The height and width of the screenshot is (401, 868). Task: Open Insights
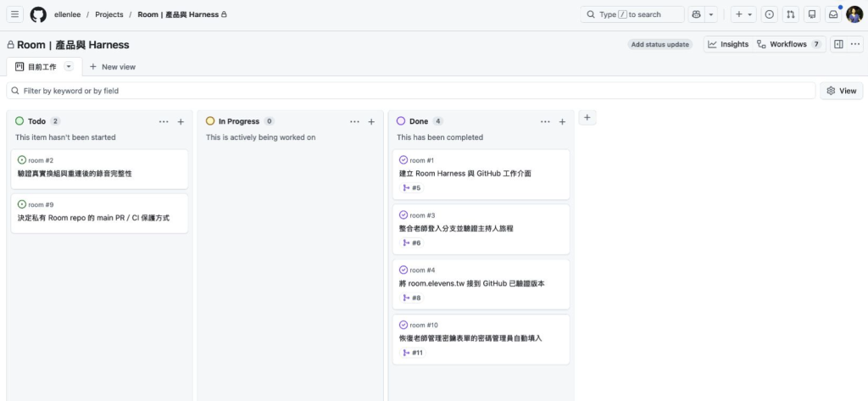[x=728, y=44]
